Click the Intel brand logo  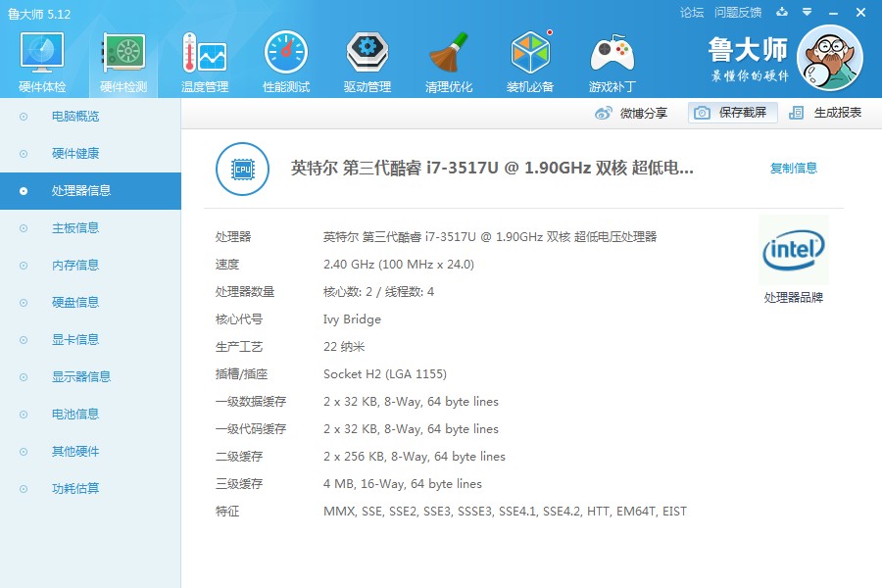pos(794,251)
